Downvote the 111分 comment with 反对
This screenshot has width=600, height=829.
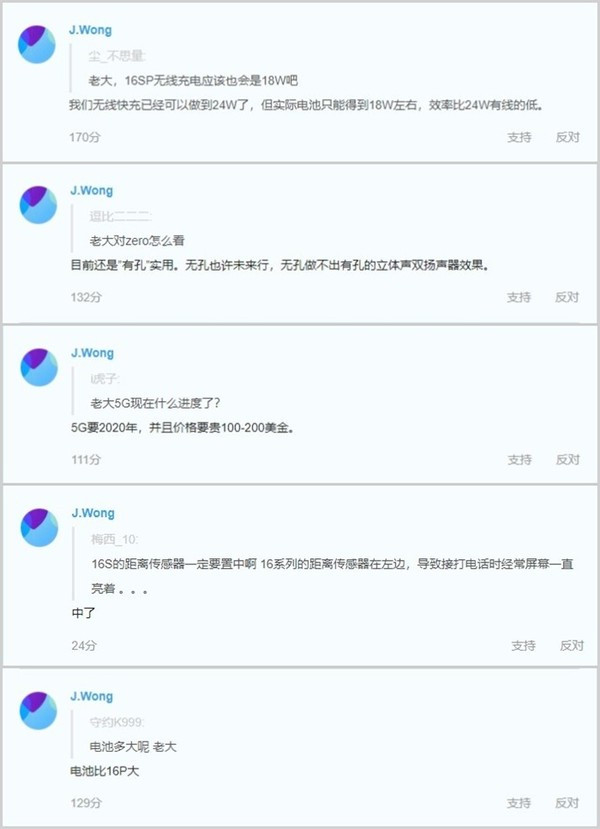pos(568,460)
